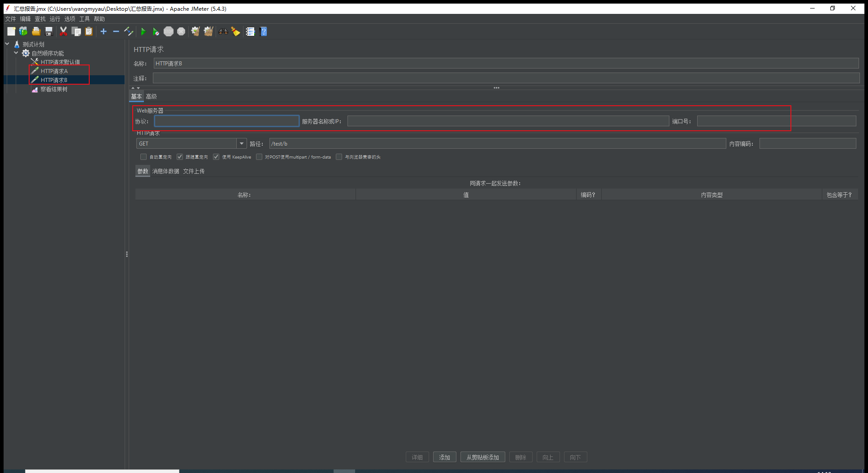868x473 pixels.
Task: Click the Paste clipboard icon
Action: [89, 31]
